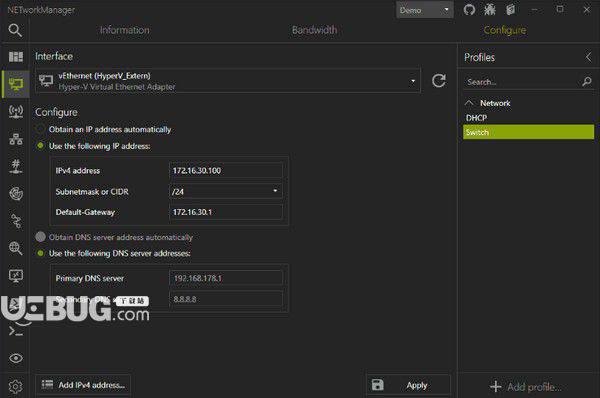Switch to the Information tab

(x=125, y=30)
